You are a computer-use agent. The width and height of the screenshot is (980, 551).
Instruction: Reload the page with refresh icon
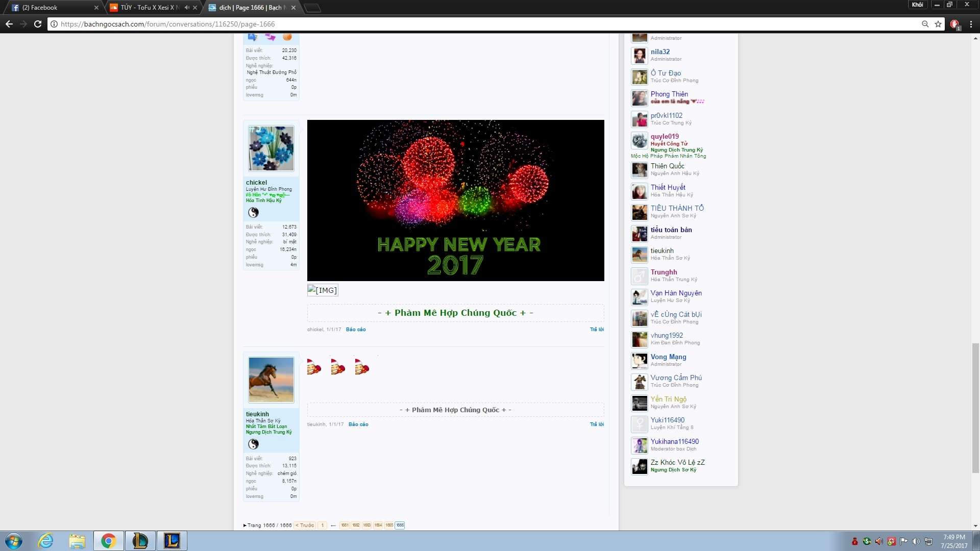[x=38, y=24]
